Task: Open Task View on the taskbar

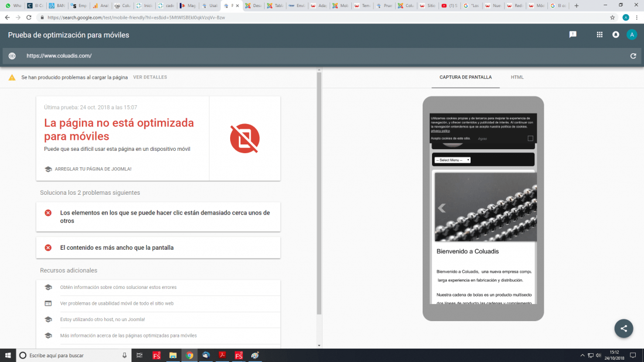Action: pyautogui.click(x=140, y=356)
